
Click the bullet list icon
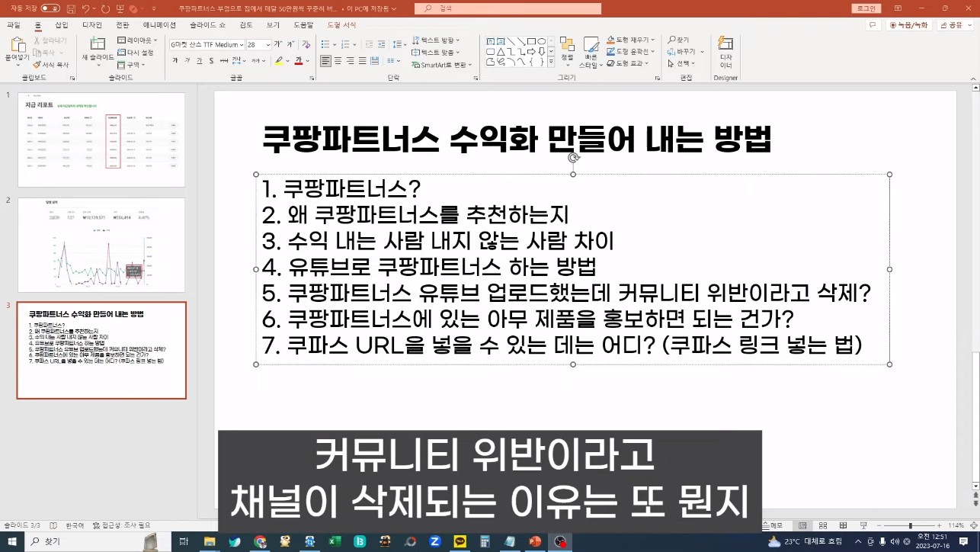325,44
